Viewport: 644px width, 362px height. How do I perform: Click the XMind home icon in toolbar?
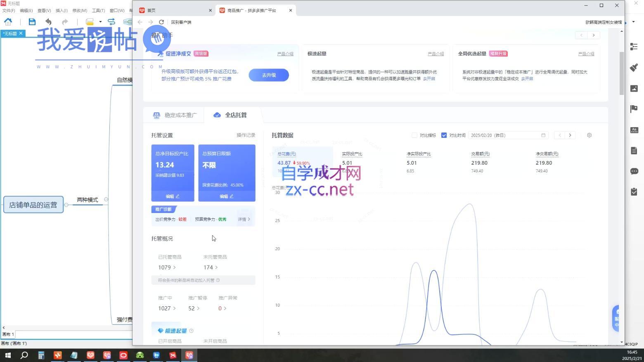[8, 21]
